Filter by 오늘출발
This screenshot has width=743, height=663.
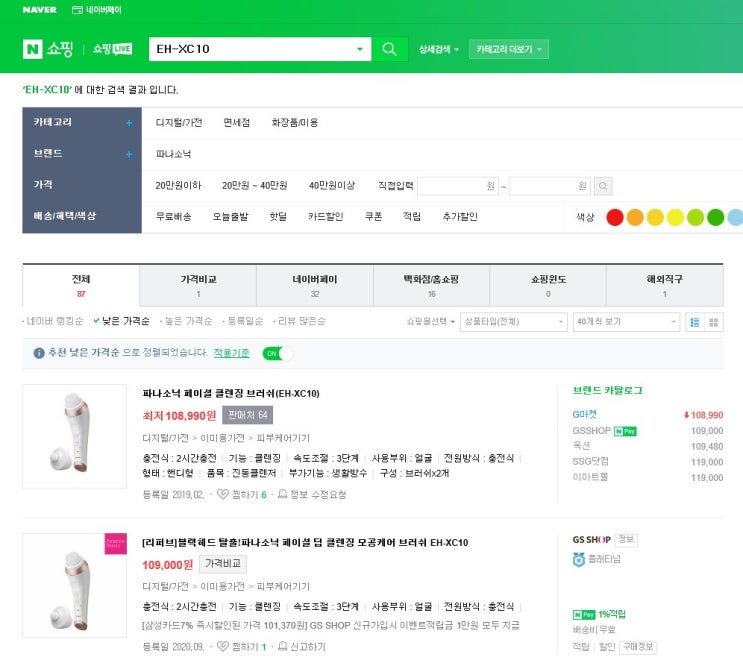[x=230, y=217]
